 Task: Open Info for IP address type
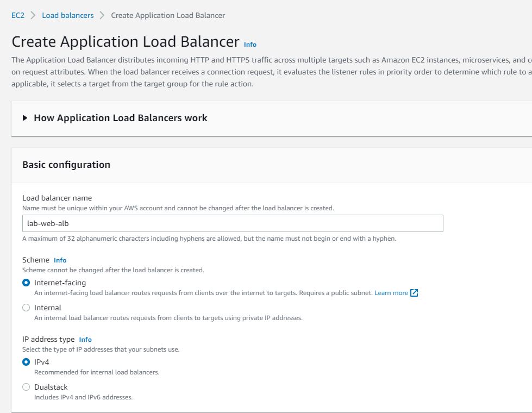tap(85, 340)
